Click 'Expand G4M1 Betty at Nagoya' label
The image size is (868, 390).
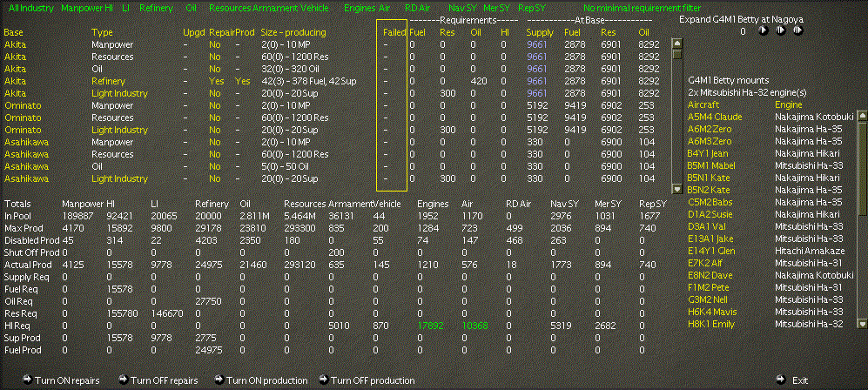tap(741, 19)
